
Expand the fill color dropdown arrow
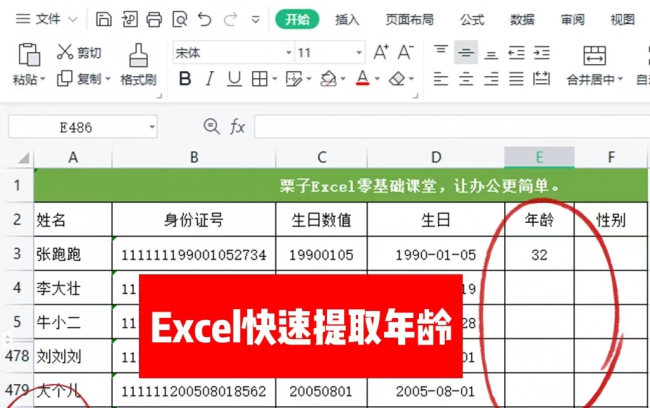click(343, 78)
